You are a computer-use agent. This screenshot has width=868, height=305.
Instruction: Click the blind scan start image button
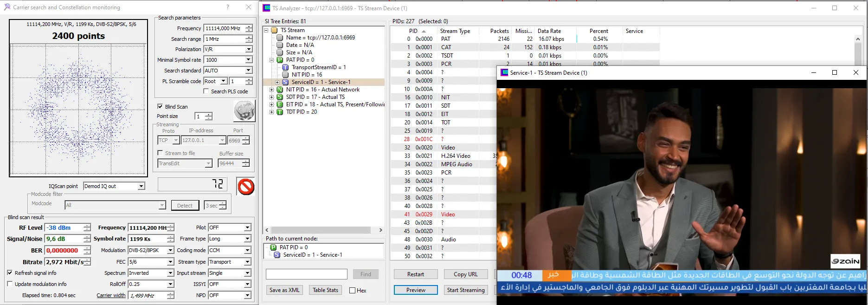point(244,111)
